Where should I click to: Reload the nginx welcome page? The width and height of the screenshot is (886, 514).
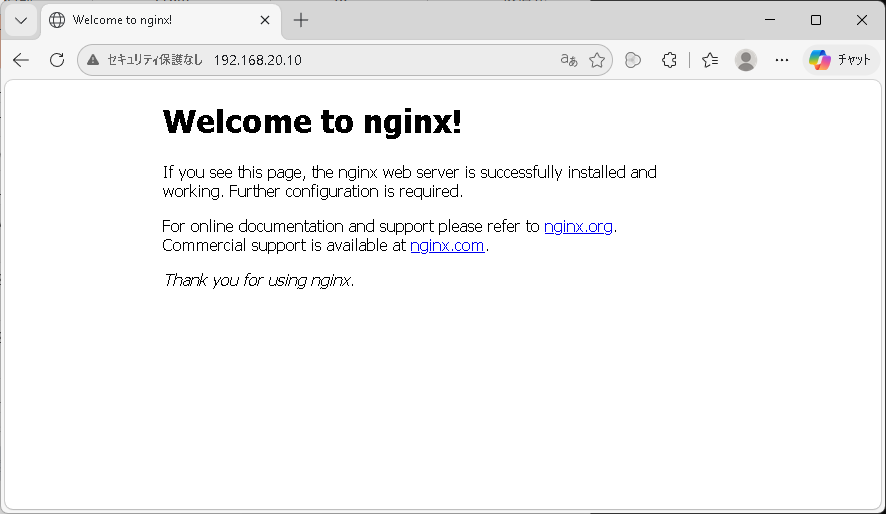pyautogui.click(x=57, y=60)
